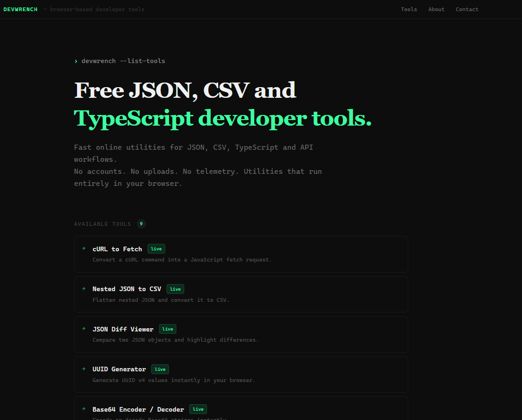Click the tool count badge showing 9
The height and width of the screenshot is (420, 522).
141,224
